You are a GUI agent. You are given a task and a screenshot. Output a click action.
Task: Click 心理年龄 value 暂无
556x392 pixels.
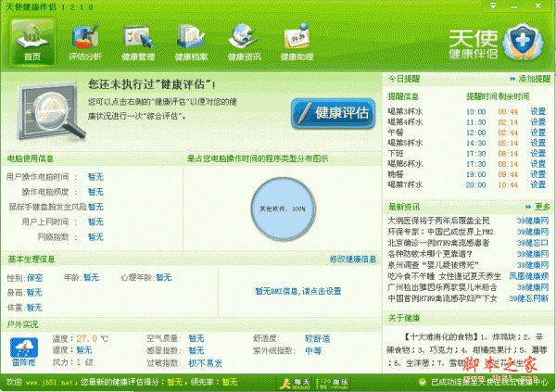[x=164, y=277]
